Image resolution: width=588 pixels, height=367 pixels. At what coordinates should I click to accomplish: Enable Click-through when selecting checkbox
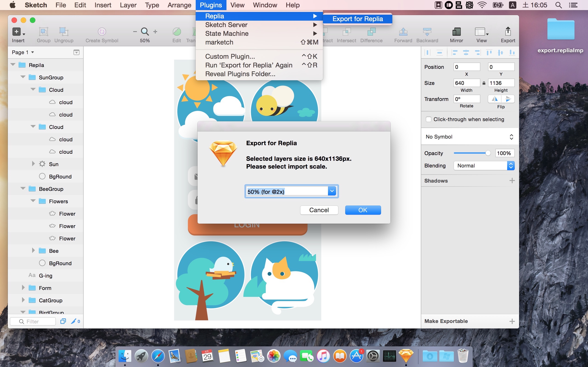pyautogui.click(x=428, y=120)
